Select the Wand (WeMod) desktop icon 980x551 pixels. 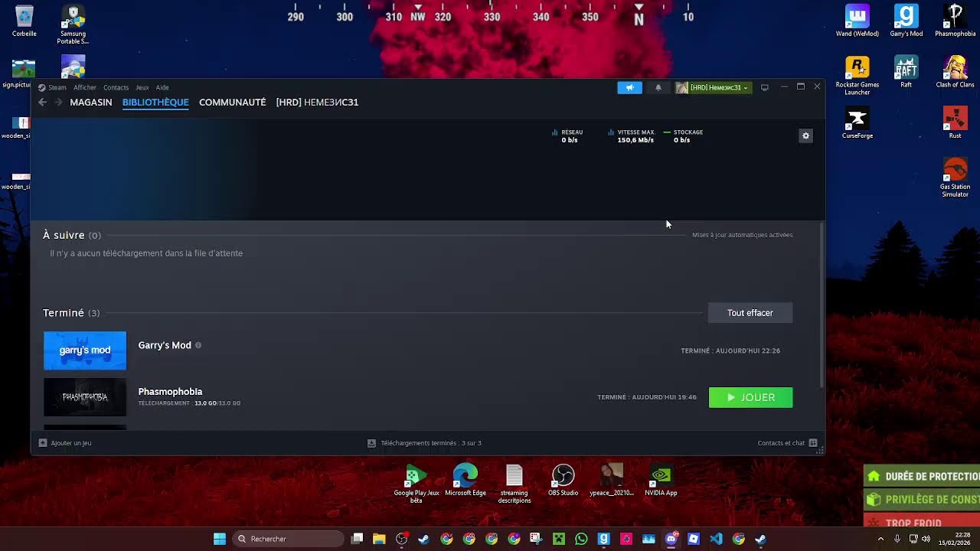[x=857, y=21]
